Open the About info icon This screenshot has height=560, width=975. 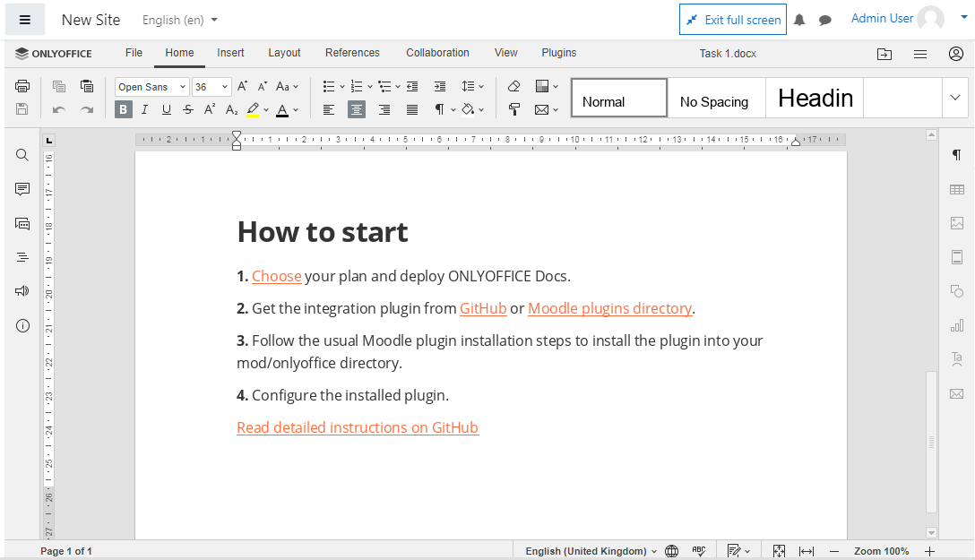coord(22,325)
